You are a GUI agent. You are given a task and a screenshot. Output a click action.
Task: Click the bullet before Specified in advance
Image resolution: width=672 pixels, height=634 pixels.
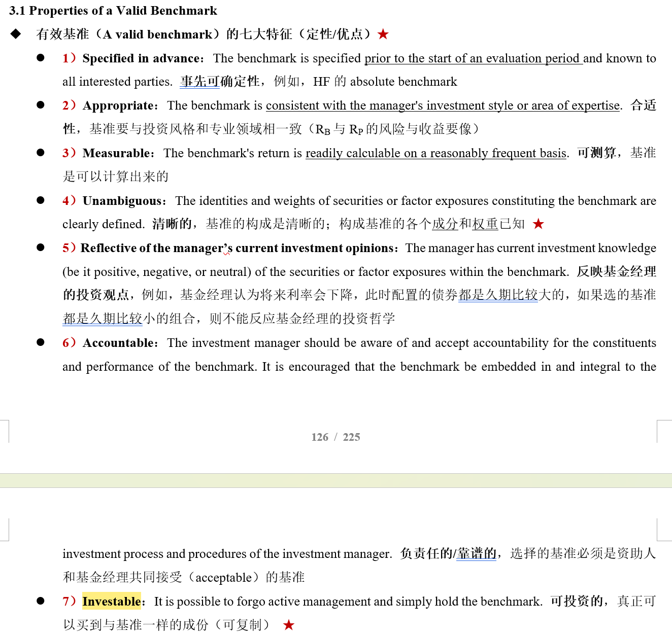coord(41,58)
